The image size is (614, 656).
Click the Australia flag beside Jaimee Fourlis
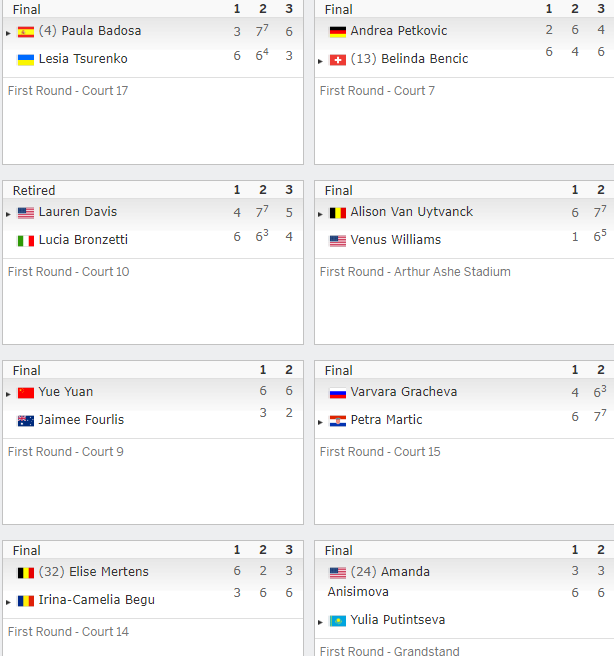pyautogui.click(x=26, y=421)
